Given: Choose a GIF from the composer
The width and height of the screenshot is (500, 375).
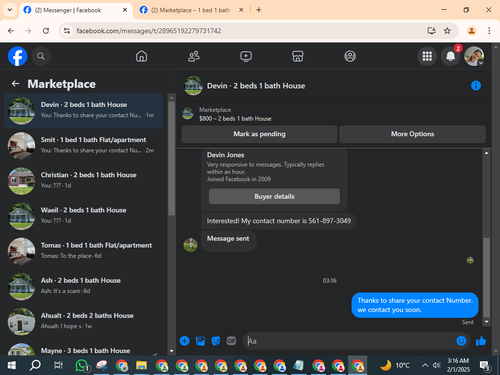Looking at the screenshot, I should point(231,341).
